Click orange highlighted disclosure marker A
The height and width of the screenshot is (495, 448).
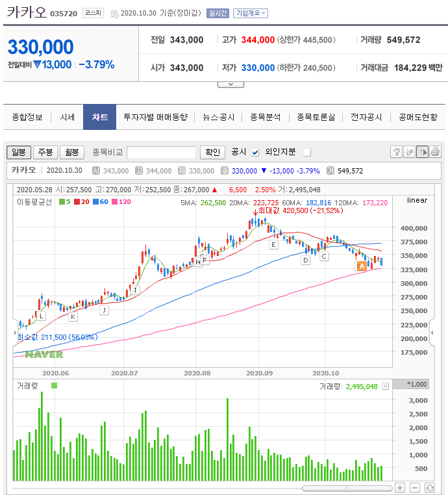click(360, 266)
